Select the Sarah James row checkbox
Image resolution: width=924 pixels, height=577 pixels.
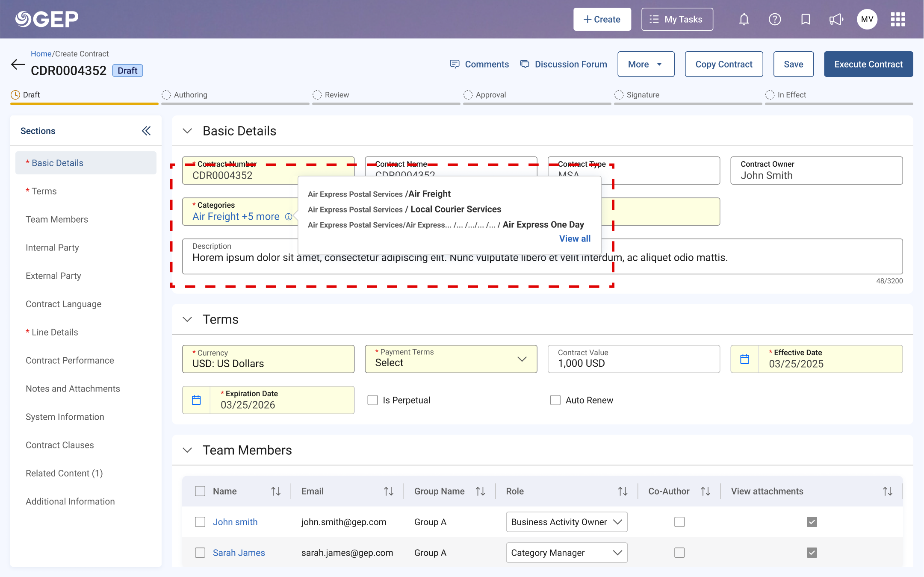[x=200, y=553]
